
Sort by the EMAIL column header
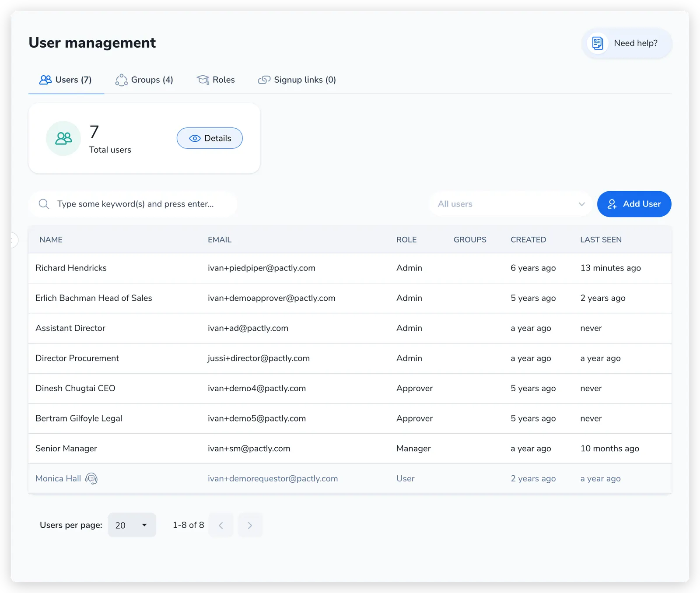point(220,240)
